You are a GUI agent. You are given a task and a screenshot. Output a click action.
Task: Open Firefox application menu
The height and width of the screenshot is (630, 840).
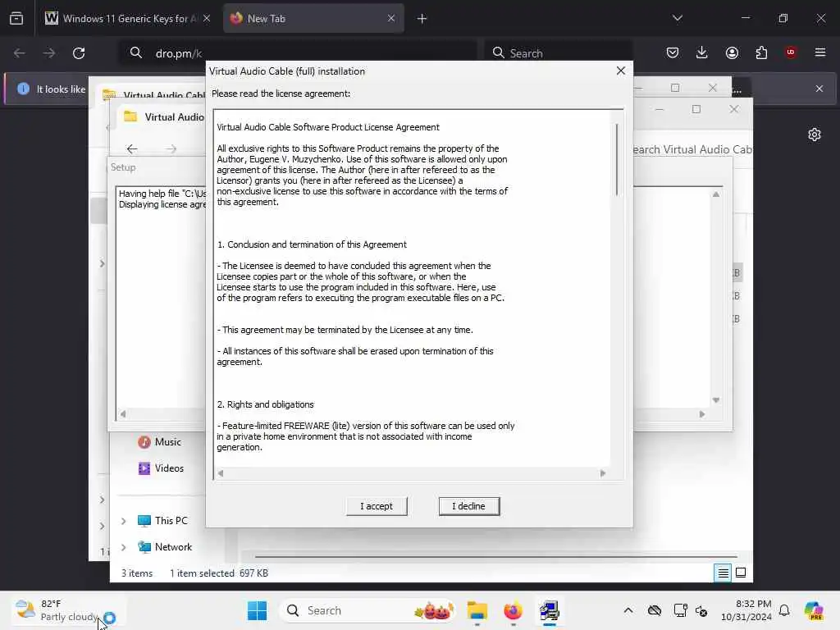tap(820, 52)
